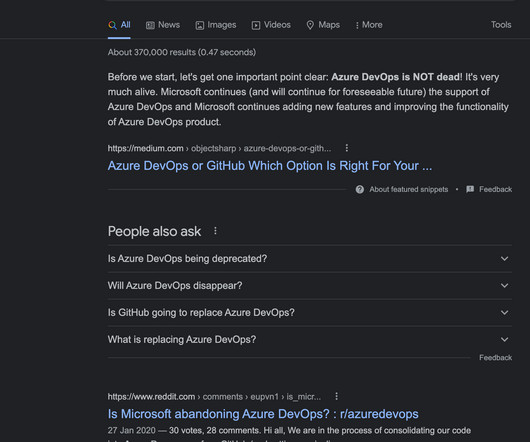Screen dimensions: 530x442
Task: Select the All search tab
Action: point(119,25)
